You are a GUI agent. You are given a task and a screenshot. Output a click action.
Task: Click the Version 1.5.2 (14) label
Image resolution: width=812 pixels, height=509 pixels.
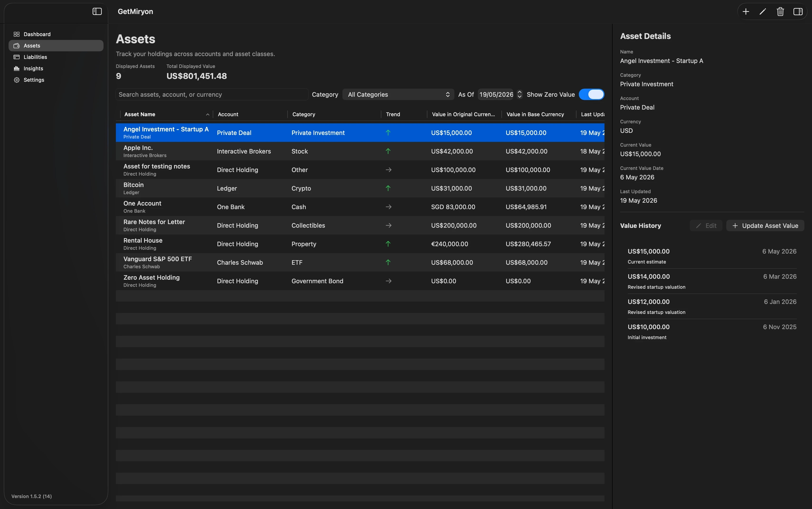tap(32, 496)
